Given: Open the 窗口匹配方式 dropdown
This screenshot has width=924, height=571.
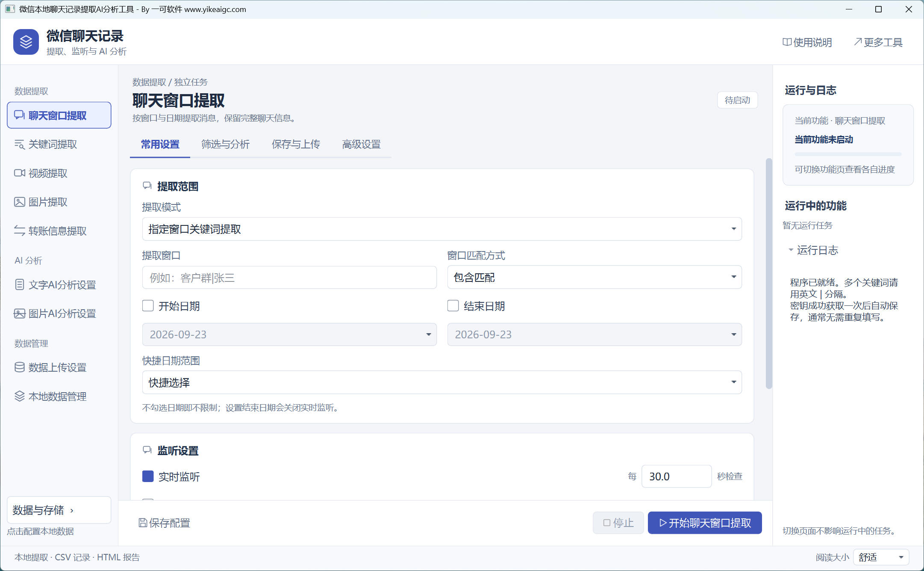Looking at the screenshot, I should tap(594, 277).
